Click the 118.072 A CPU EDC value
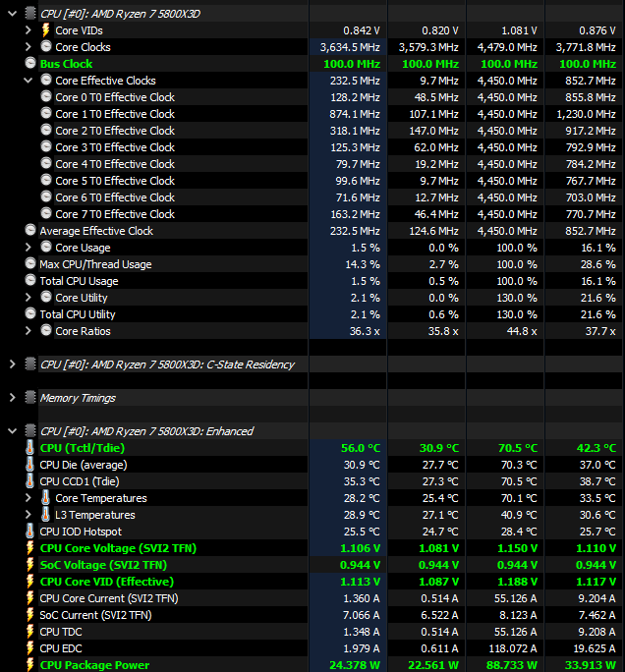 pos(513,648)
